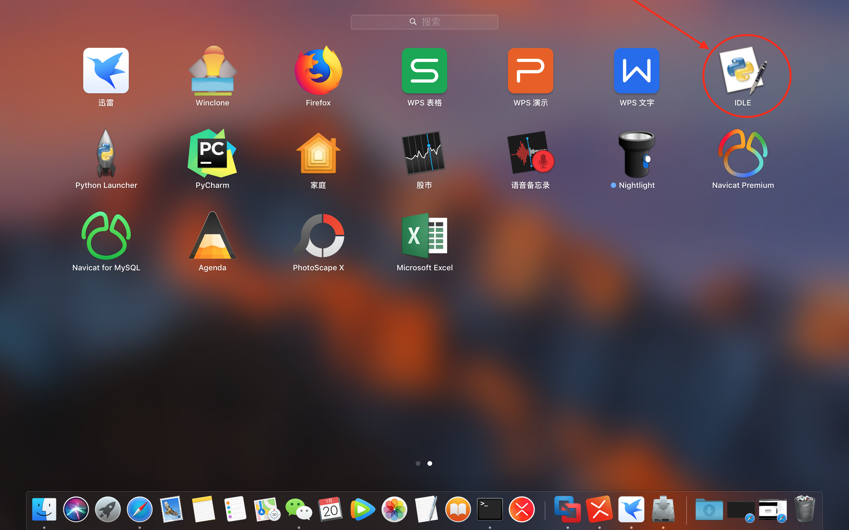Launch Python Launcher rocket icon
The width and height of the screenshot is (849, 530).
(x=106, y=153)
